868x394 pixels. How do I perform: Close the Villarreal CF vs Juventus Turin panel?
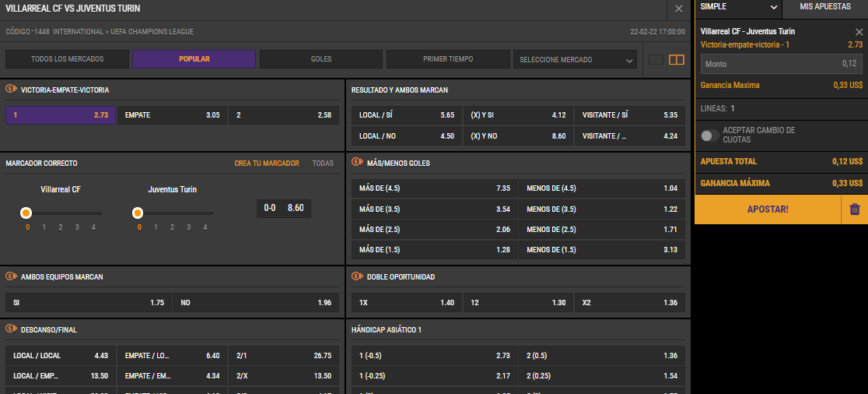(x=679, y=9)
